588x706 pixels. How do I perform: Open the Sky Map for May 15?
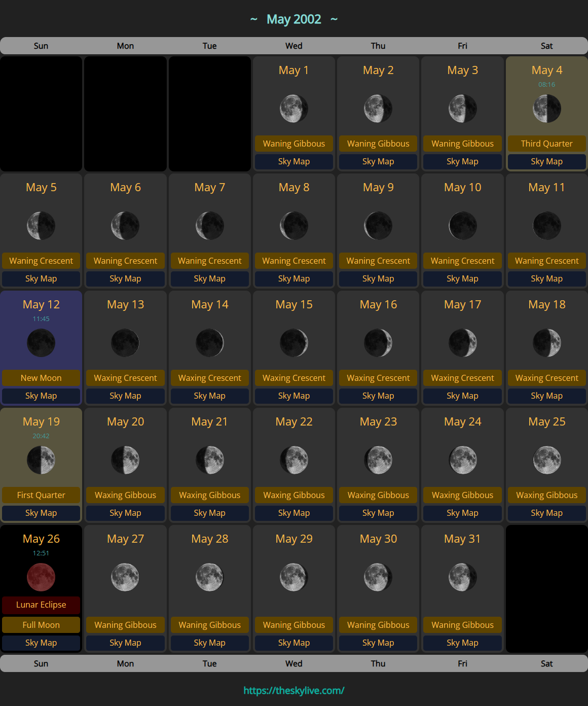(293, 396)
